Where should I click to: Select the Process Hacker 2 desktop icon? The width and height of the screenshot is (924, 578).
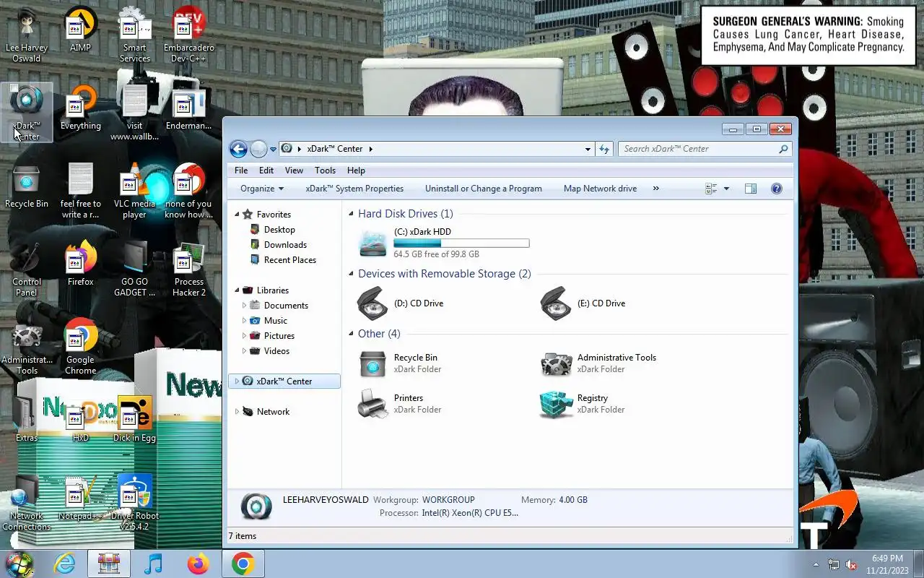point(189,269)
